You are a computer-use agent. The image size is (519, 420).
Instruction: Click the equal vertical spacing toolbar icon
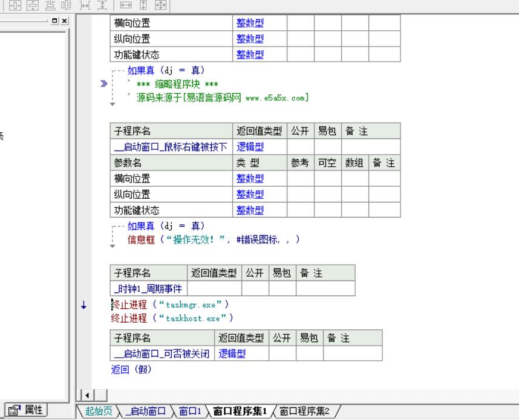[x=102, y=5]
